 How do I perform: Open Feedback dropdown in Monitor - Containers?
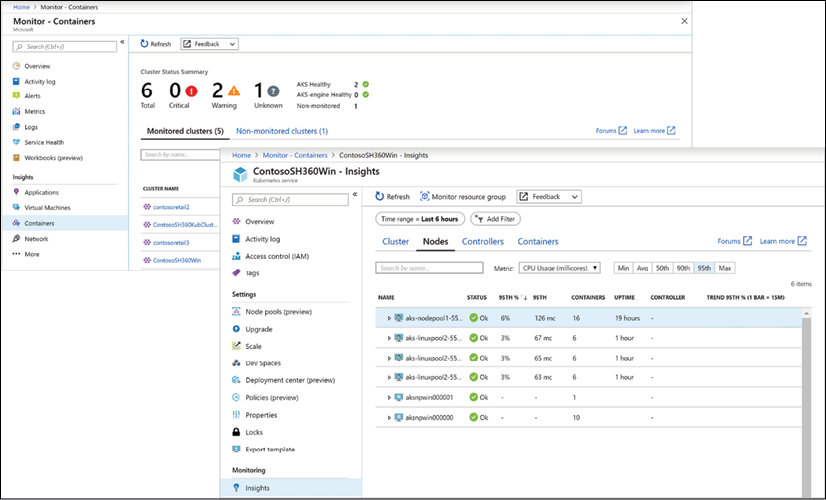210,44
